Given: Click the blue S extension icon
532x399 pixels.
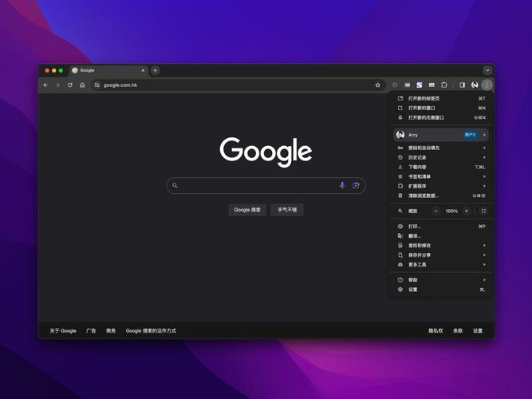Looking at the screenshot, I should pyautogui.click(x=419, y=85).
